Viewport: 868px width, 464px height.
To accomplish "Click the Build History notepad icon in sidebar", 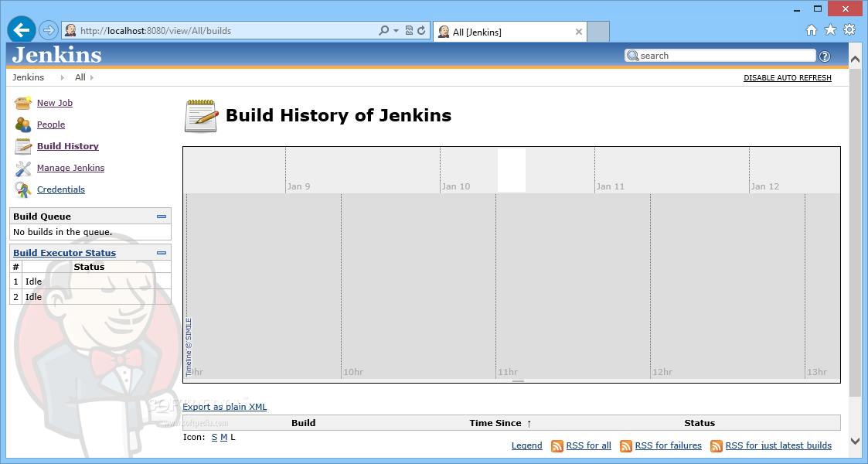I will click(22, 146).
